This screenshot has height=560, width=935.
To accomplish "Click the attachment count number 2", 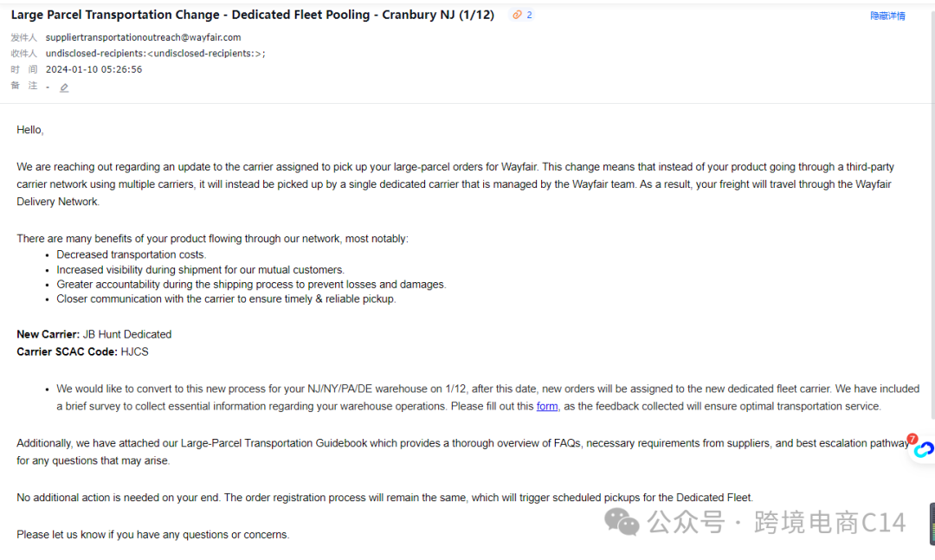I will (529, 15).
